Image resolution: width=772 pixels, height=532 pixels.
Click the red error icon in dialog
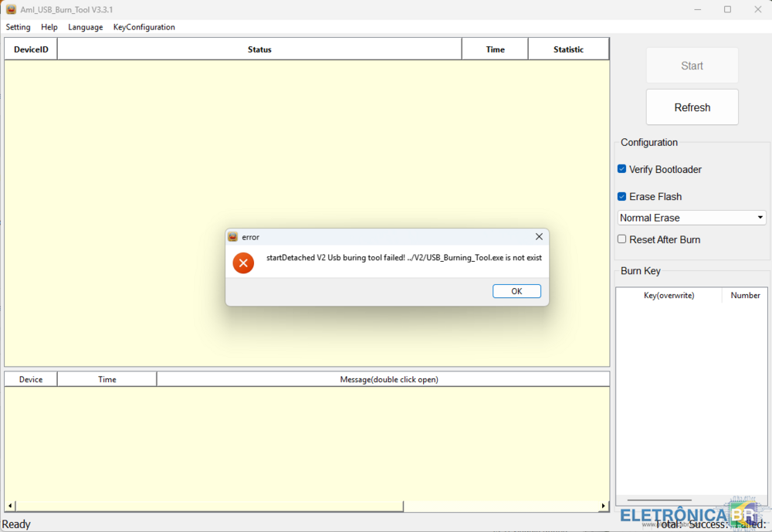[x=243, y=263]
